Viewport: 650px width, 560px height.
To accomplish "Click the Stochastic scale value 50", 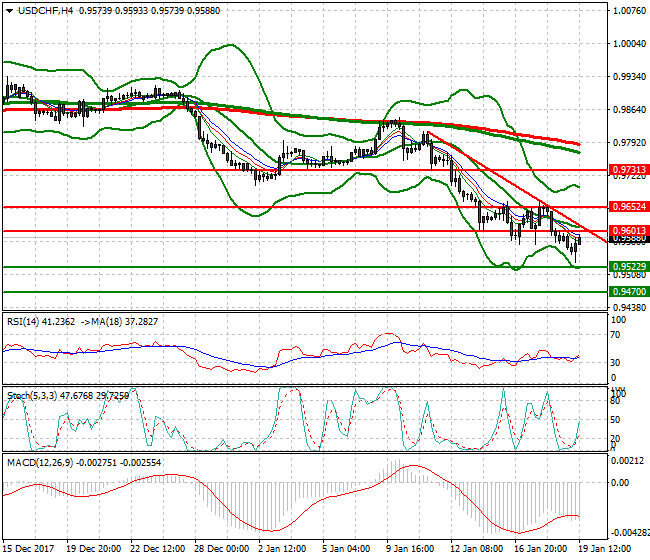I will click(x=616, y=419).
